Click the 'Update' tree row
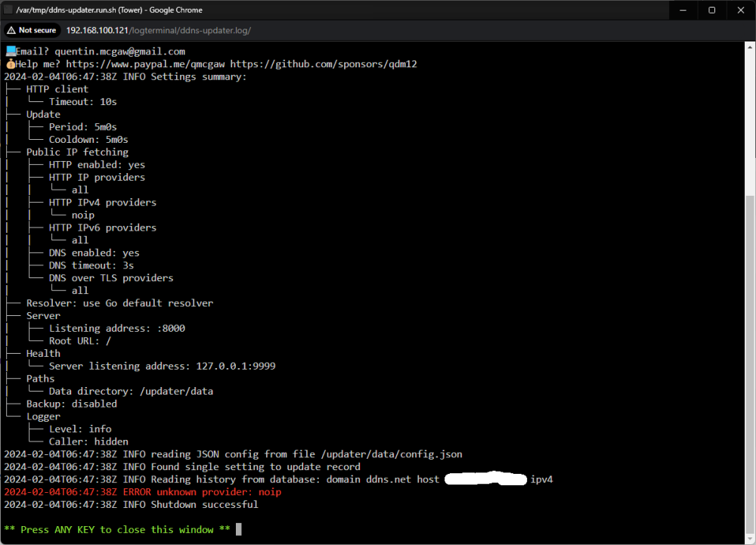Viewport: 756px width, 545px height. pos(43,114)
